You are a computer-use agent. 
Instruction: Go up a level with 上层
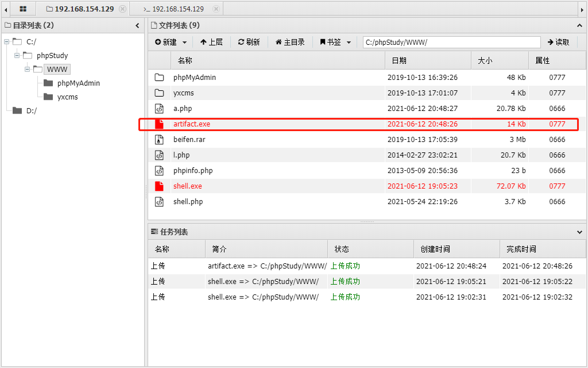[x=211, y=42]
